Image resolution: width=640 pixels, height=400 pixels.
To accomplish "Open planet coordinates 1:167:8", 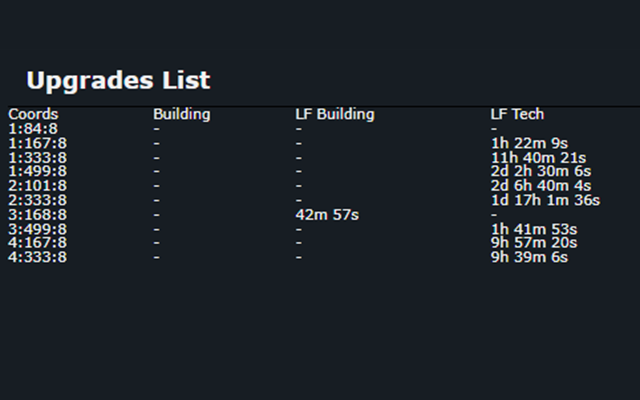I will [x=37, y=143].
